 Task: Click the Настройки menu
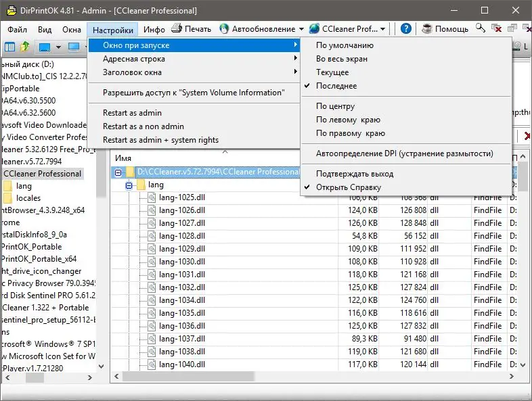[x=112, y=30]
